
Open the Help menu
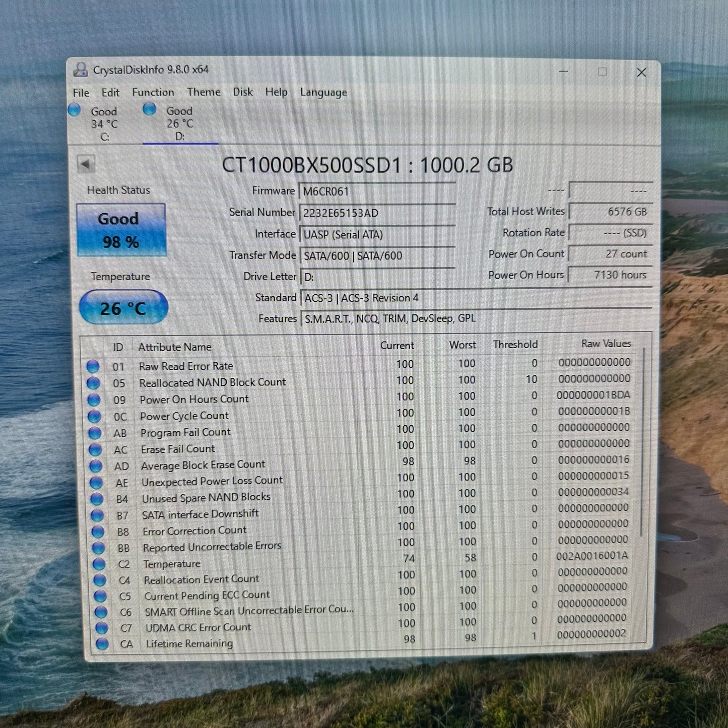click(276, 92)
